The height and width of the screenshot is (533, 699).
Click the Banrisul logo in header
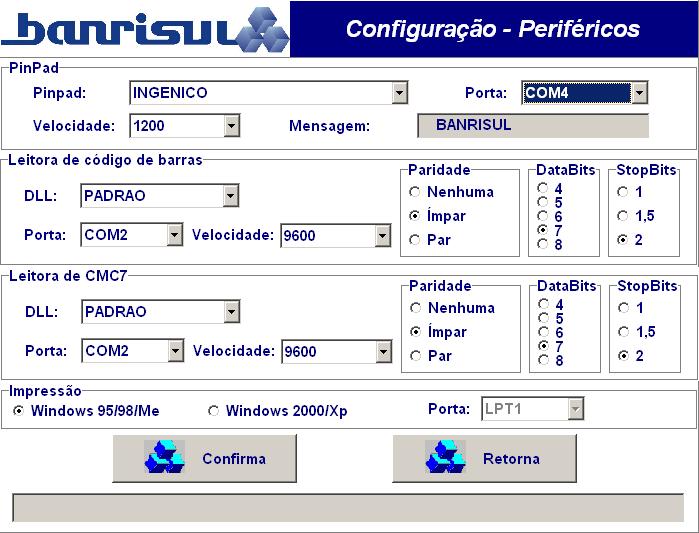[145, 29]
